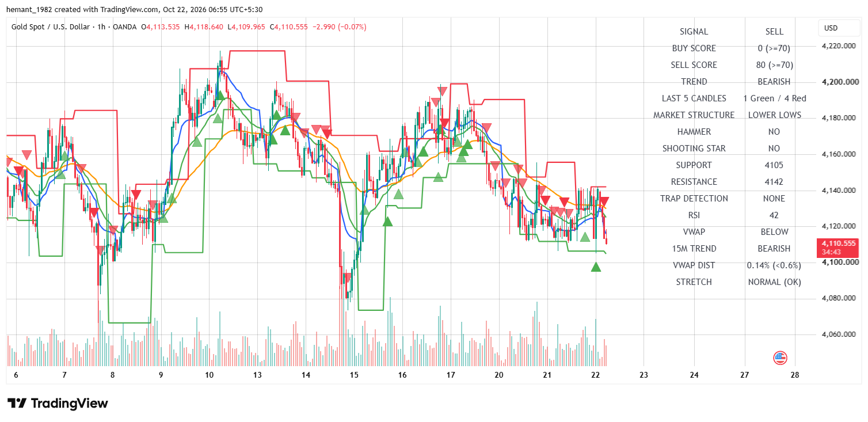Click the RSI value 42
Image resolution: width=868 pixels, height=422 pixels.
click(774, 215)
